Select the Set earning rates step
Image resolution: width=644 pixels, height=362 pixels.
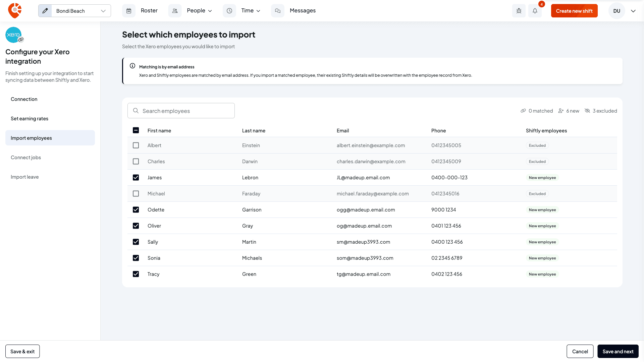click(50, 118)
